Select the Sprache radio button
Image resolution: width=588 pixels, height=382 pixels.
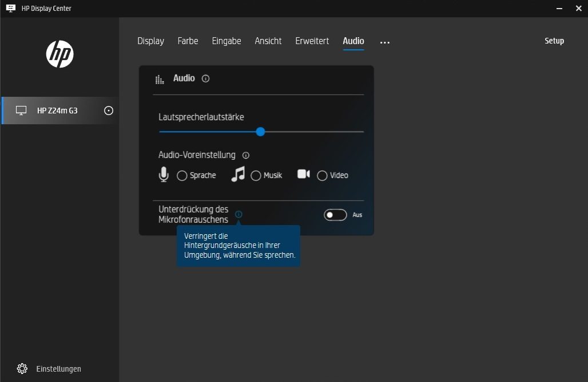click(182, 176)
